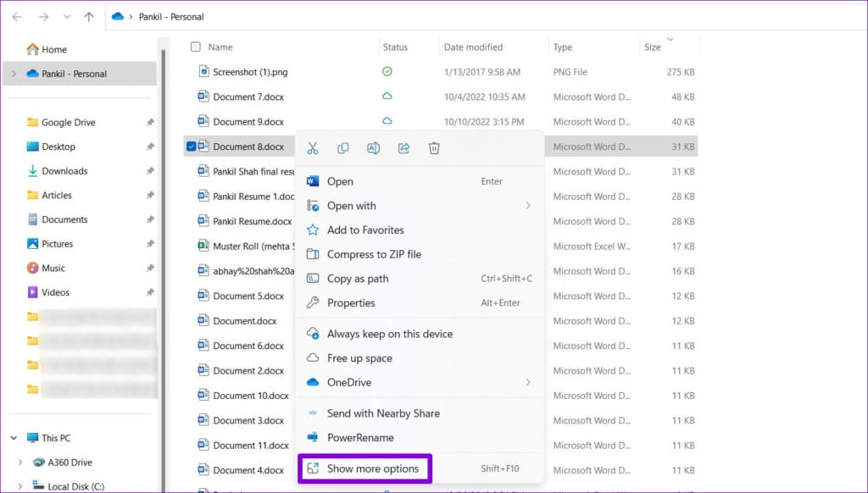The image size is (868, 493).
Task: Click the Rename icon in context menu
Action: click(x=374, y=148)
